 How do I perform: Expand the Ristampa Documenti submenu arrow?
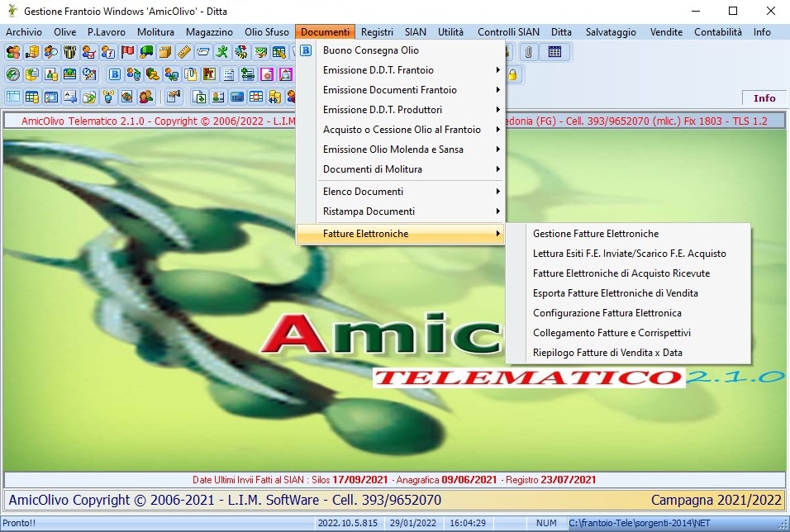click(x=497, y=211)
